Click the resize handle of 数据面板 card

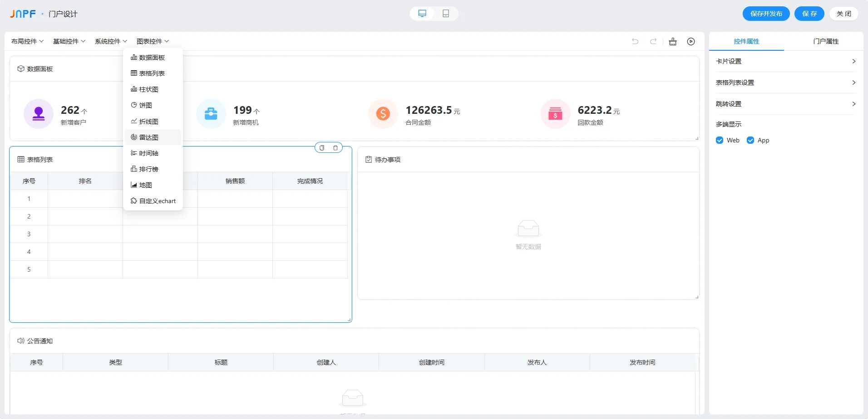pos(697,138)
